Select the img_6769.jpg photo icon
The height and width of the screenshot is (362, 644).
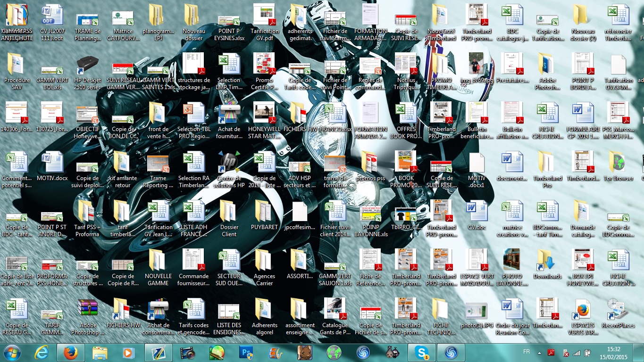click(x=477, y=64)
